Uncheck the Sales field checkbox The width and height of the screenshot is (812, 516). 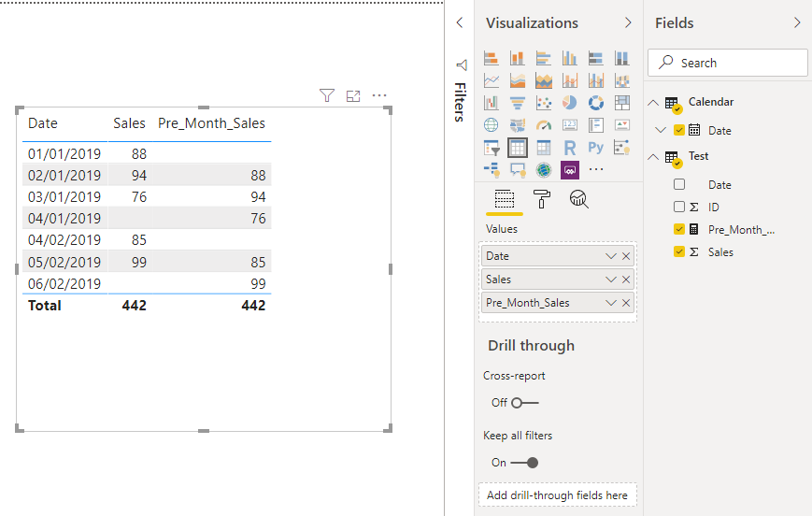[679, 251]
